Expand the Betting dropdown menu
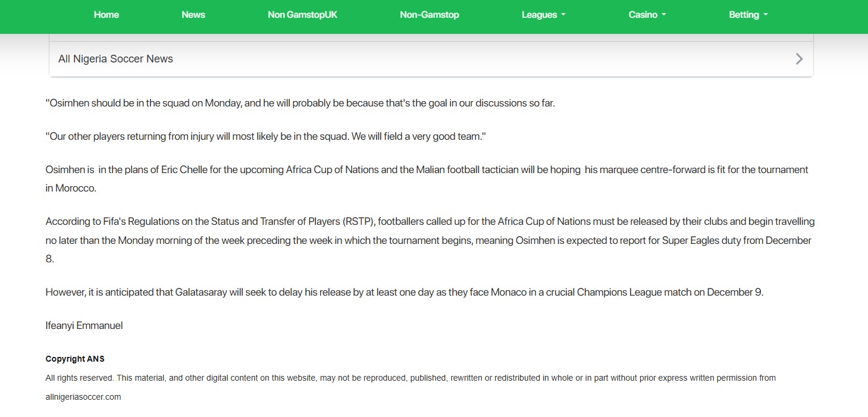Screen dimensions: 868x417 coord(748,15)
